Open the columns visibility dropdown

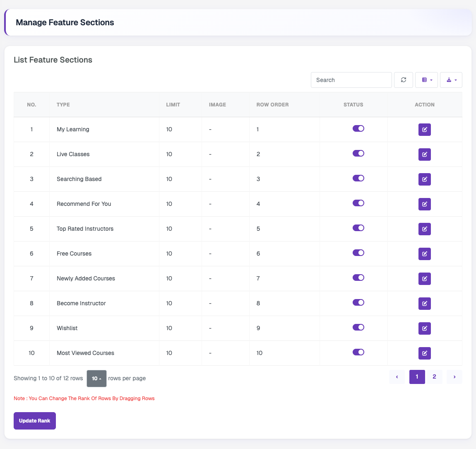426,80
